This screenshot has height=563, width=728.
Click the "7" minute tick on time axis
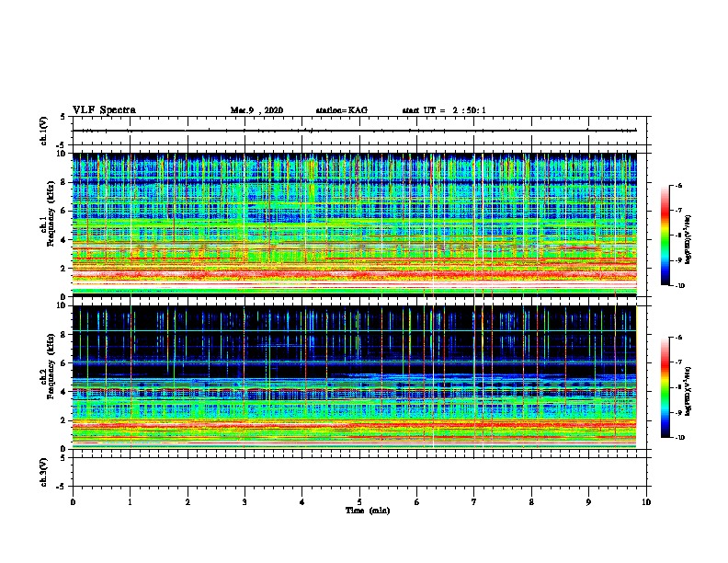click(x=474, y=502)
